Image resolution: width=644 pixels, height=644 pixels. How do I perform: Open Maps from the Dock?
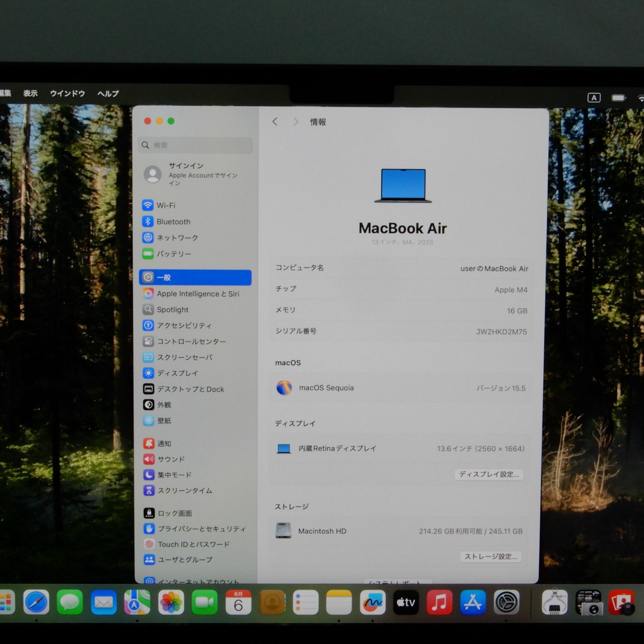click(137, 602)
